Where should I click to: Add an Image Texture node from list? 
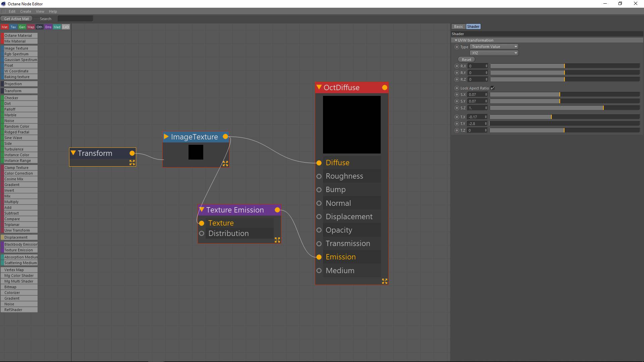click(19, 48)
